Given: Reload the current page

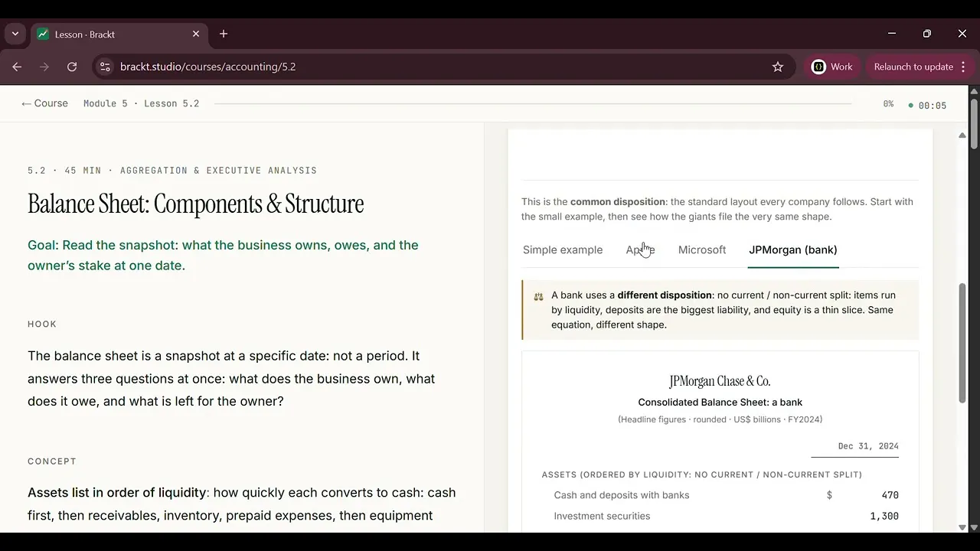Looking at the screenshot, I should pos(72,67).
